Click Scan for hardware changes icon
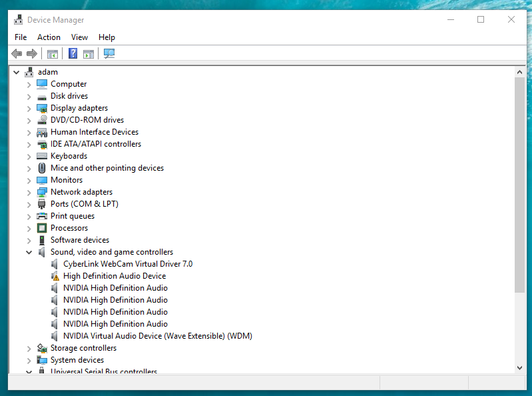Screen dimensions: 532x396 click(x=109, y=53)
